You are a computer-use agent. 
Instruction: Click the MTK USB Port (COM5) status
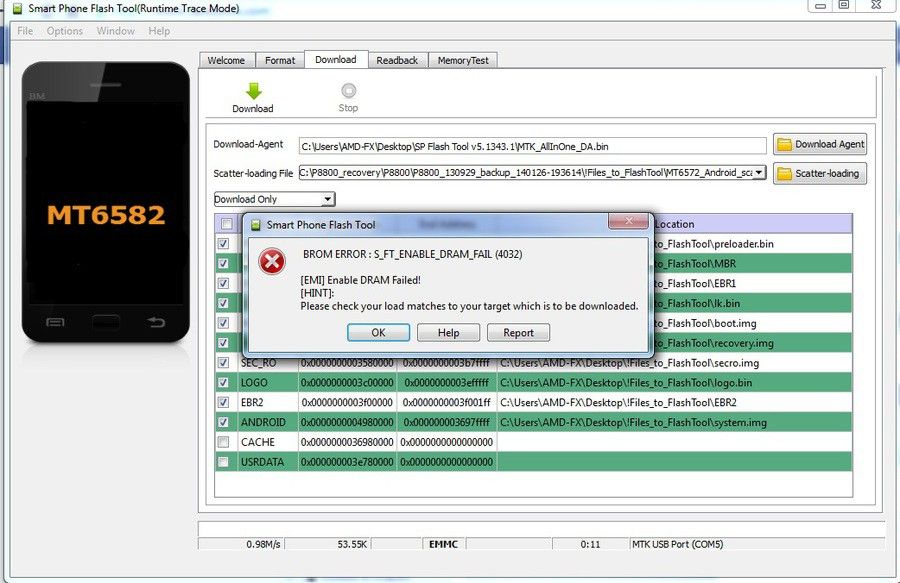677,544
